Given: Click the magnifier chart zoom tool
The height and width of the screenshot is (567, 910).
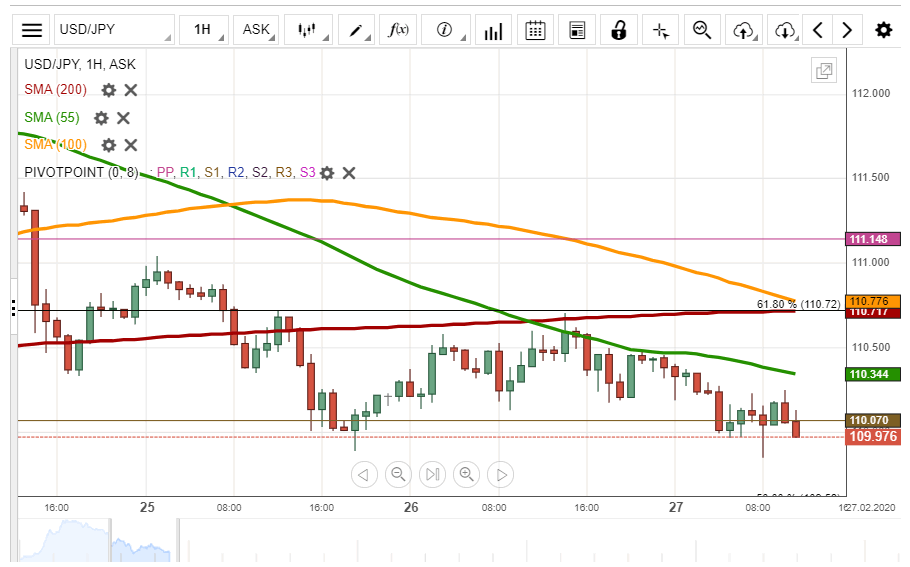Looking at the screenshot, I should coord(702,30).
